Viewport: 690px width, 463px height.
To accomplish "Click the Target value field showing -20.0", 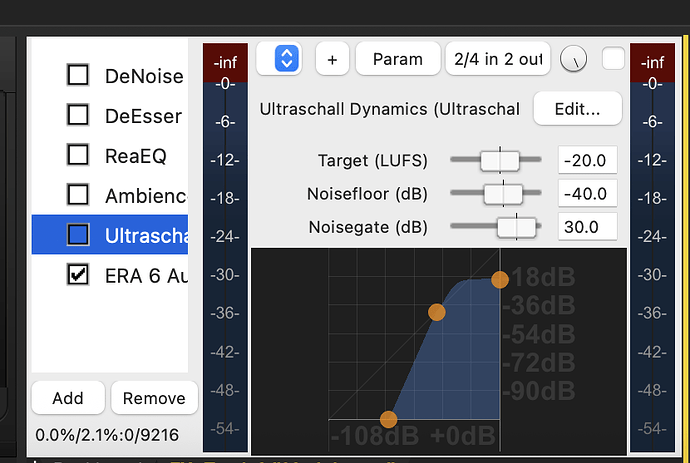I will coord(587,160).
